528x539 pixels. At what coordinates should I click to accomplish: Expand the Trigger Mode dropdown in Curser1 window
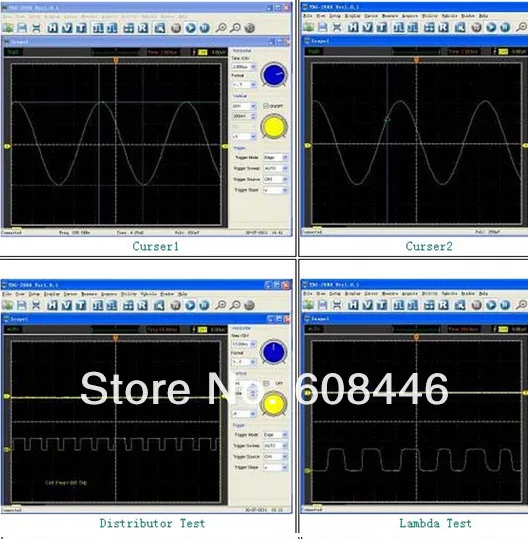[x=275, y=157]
